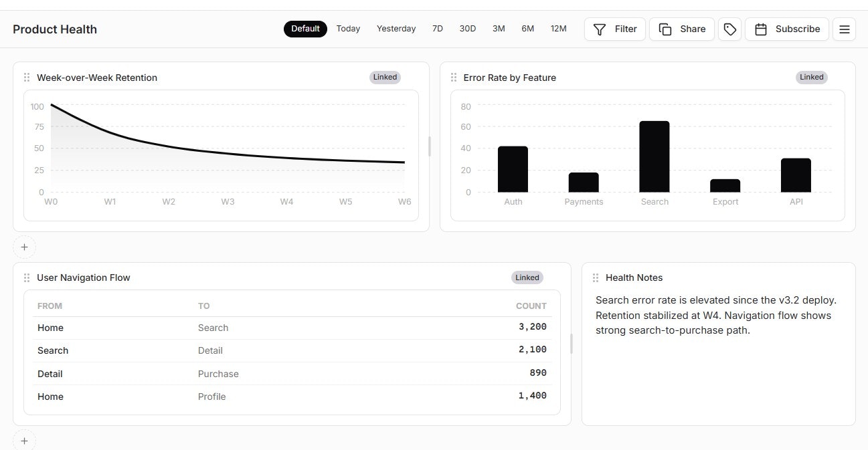Click Detail in the FROM column
The width and height of the screenshot is (868, 450).
50,374
